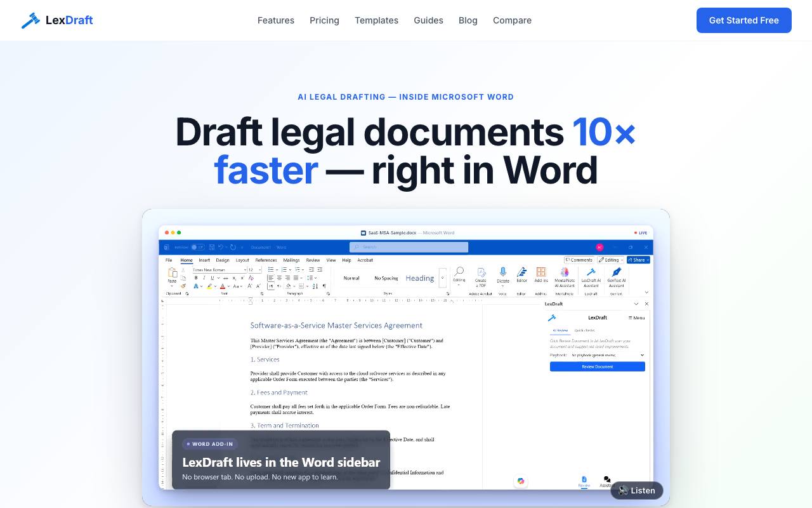Click the Text Effects blue A icon
812x508 pixels.
pos(196,286)
